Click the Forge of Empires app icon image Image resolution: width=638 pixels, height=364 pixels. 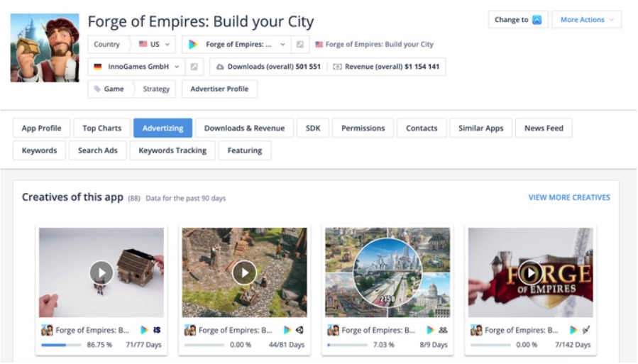coord(45,48)
